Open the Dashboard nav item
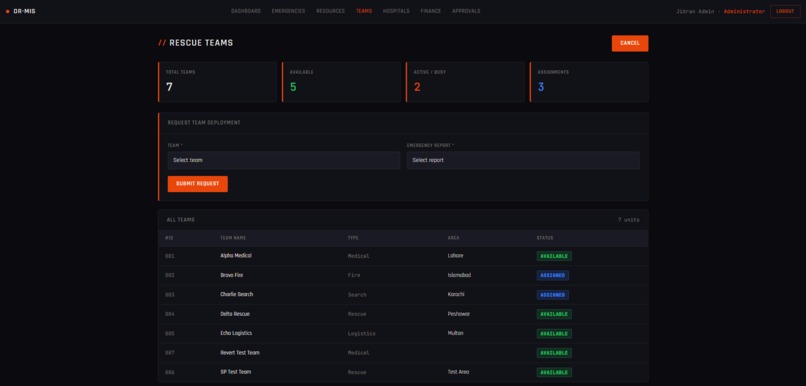Viewport: 806px width, 386px height. click(x=246, y=11)
